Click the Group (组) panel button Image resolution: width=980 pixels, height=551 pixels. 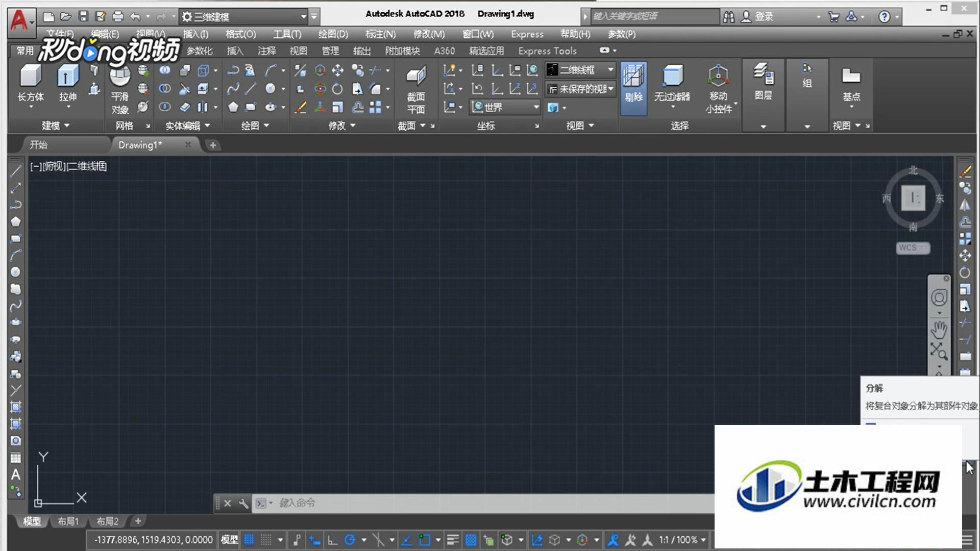point(807,76)
